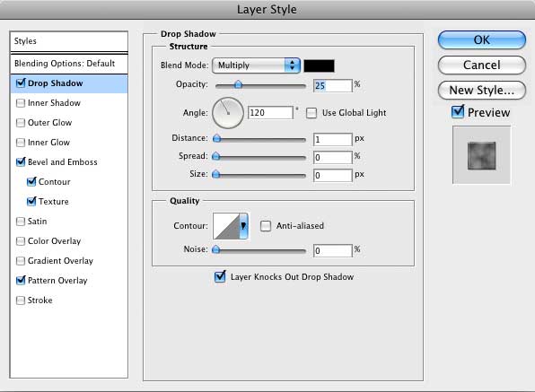Click the Opacity slider handle
The width and height of the screenshot is (535, 392).
point(238,84)
